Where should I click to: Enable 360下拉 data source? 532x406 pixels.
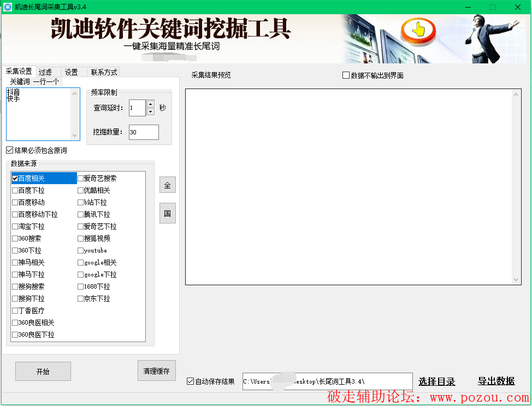coord(15,250)
